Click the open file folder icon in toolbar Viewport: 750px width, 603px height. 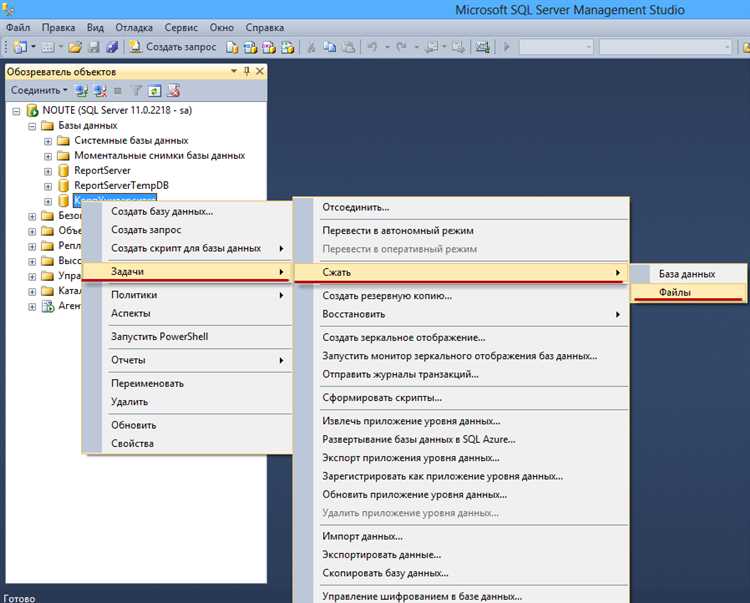pyautogui.click(x=74, y=47)
